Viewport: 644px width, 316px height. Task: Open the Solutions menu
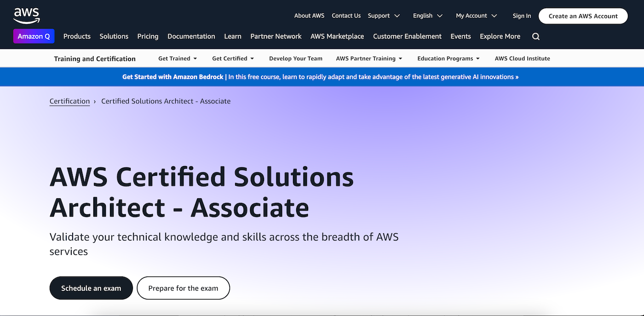pyautogui.click(x=114, y=36)
